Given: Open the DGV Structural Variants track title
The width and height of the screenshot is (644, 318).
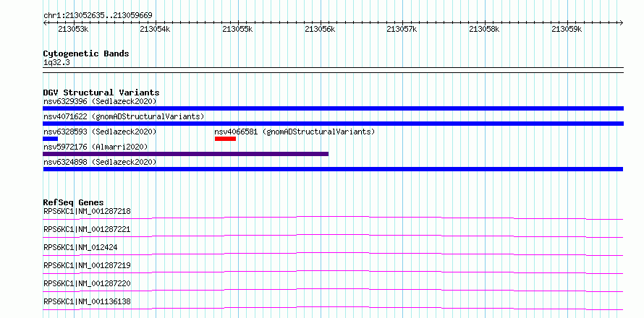Looking at the screenshot, I should [101, 93].
